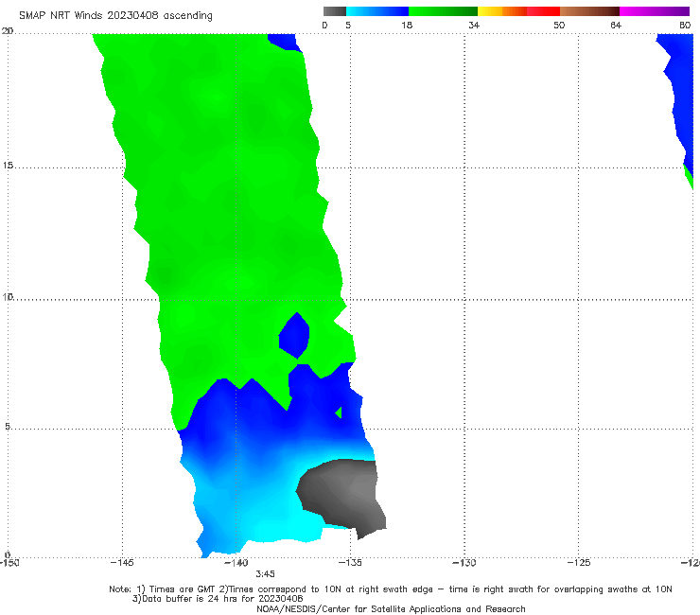Click the title 'SMAP NRT Winds 20230408 ascending'
Image resolution: width=700 pixels, height=615 pixels.
115,16
